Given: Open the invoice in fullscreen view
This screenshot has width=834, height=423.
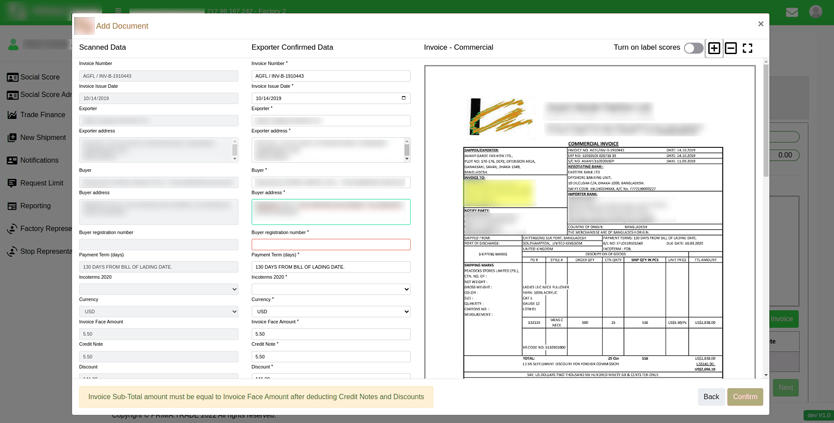Looking at the screenshot, I should click(x=747, y=48).
